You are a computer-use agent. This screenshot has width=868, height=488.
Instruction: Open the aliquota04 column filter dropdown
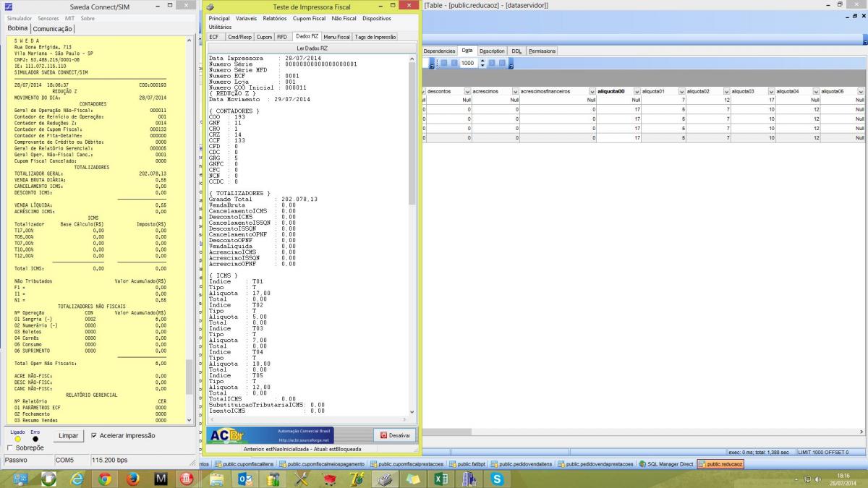(816, 91)
